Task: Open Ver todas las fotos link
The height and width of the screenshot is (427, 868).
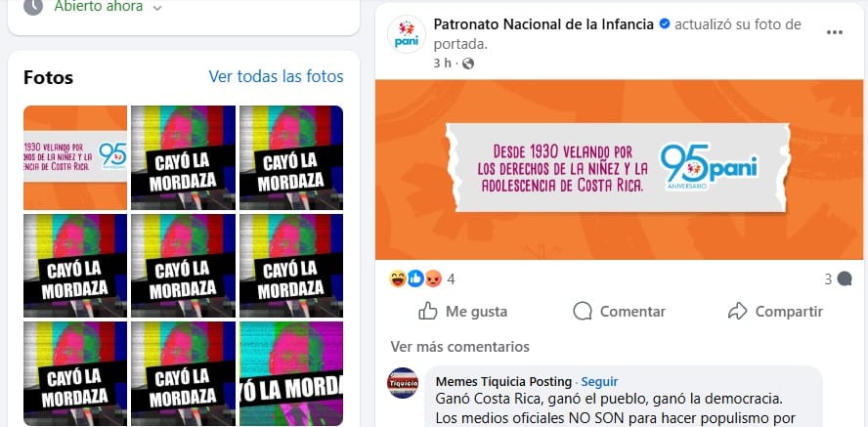Action: (x=277, y=76)
